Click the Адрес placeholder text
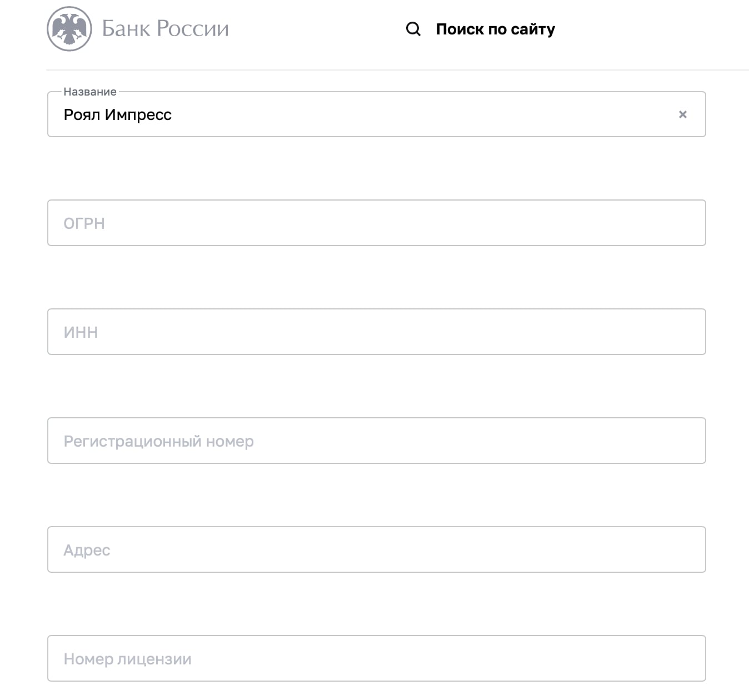This screenshot has width=749, height=700. 87,551
